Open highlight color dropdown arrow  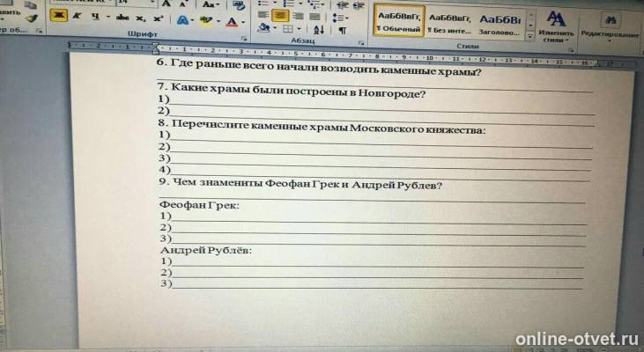pyautogui.click(x=218, y=21)
